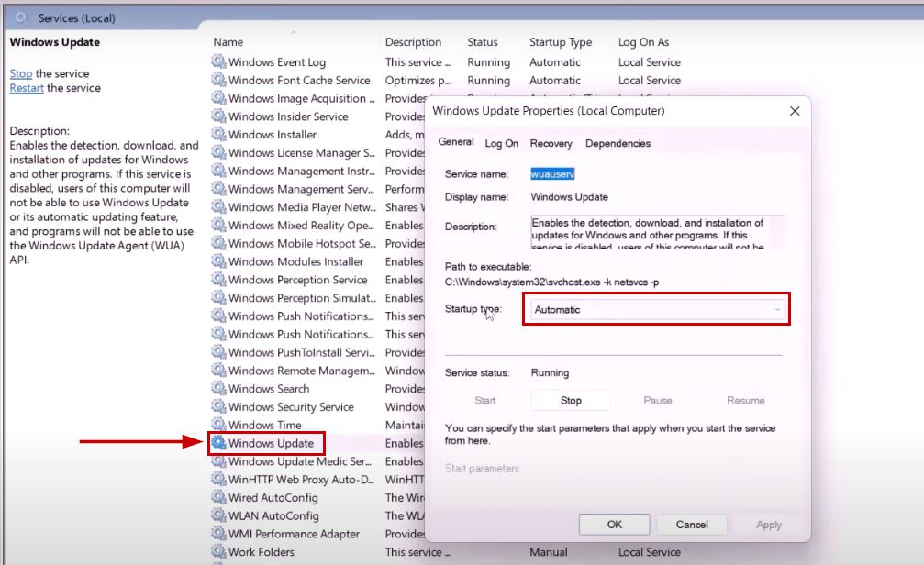This screenshot has width=924, height=565.
Task: Click the gear icon beside Windows Remote Management
Action: pyautogui.click(x=218, y=370)
